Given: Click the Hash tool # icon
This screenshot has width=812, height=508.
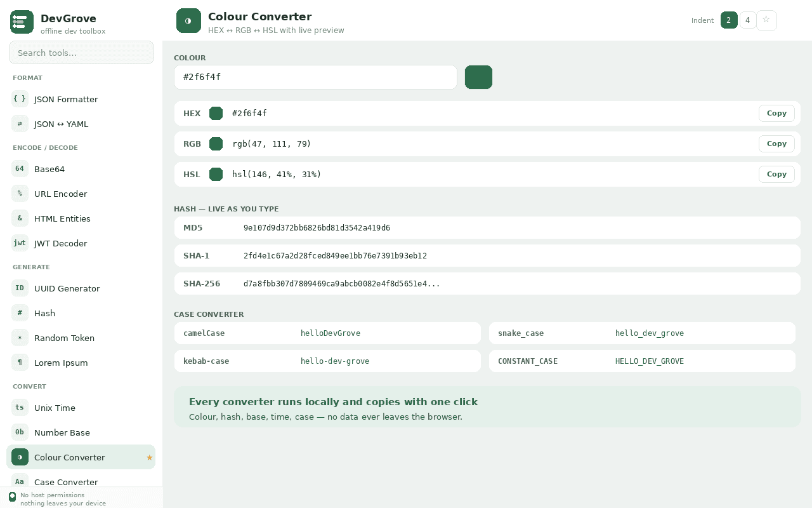Looking at the screenshot, I should tap(20, 313).
